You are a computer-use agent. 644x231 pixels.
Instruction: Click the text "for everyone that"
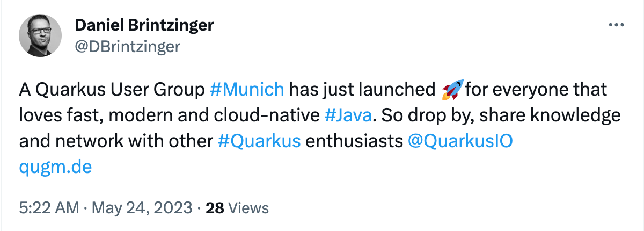click(537, 90)
